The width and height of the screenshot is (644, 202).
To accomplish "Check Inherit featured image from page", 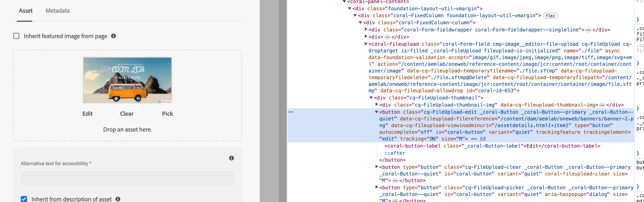I will 16,36.
